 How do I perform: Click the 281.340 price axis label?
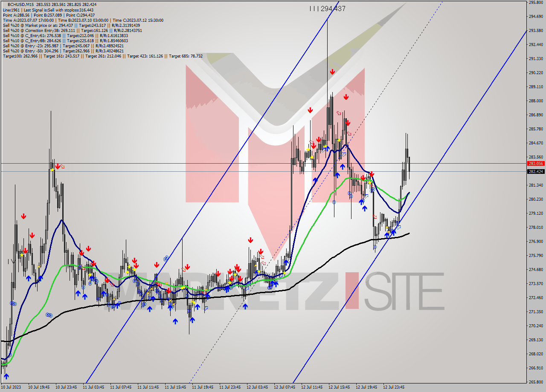point(535,185)
